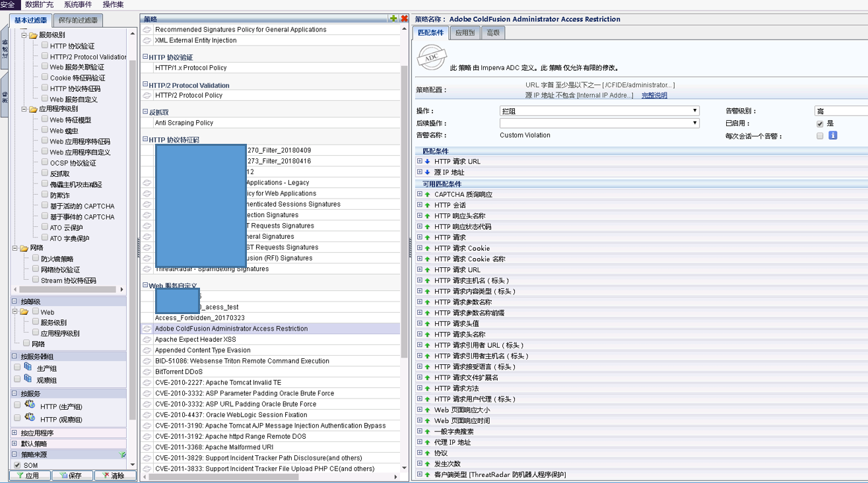Click the info icon beside 每次会话一个告警
Viewport: 868px width, 483px height.
[833, 135]
